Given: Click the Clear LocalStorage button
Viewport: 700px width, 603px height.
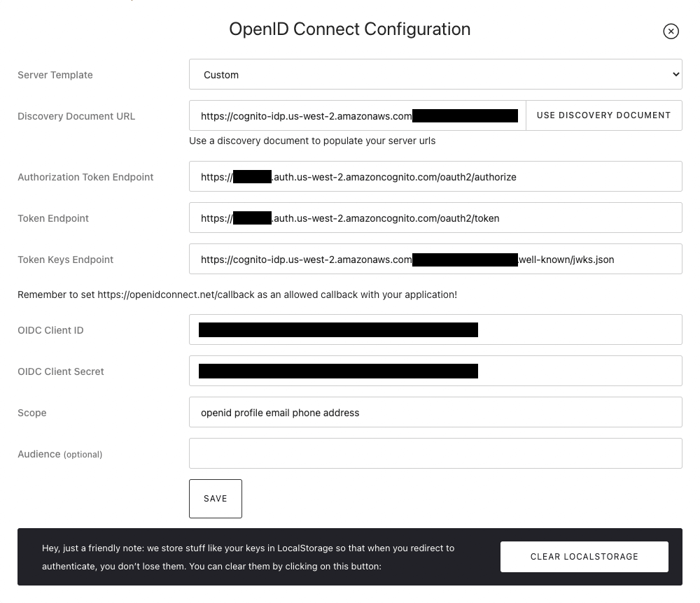Looking at the screenshot, I should point(584,557).
